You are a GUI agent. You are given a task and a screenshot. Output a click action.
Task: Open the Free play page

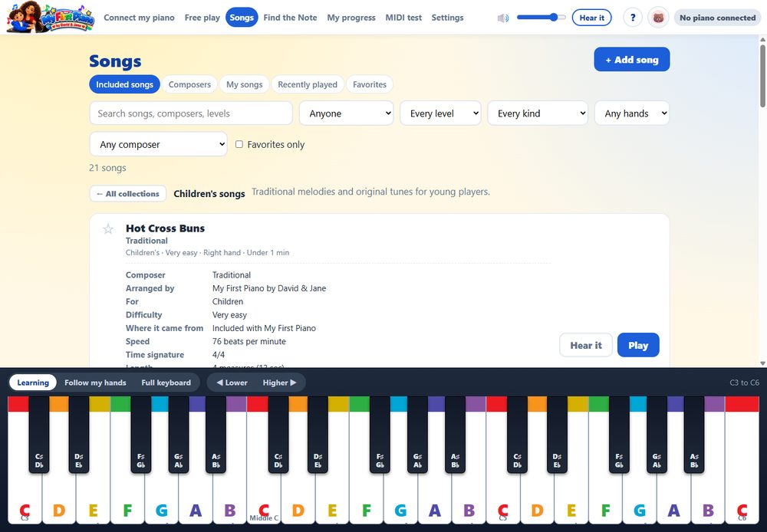tap(202, 18)
